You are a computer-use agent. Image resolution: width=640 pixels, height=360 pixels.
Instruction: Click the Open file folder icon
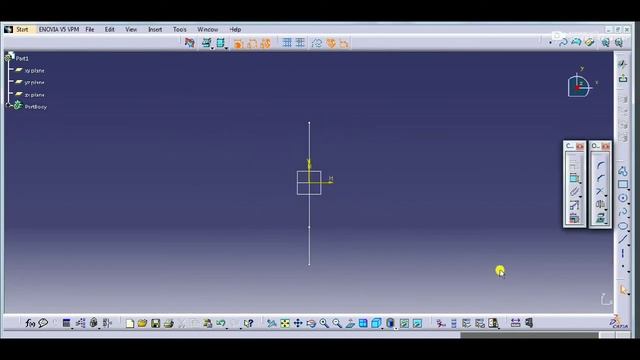tap(142, 323)
